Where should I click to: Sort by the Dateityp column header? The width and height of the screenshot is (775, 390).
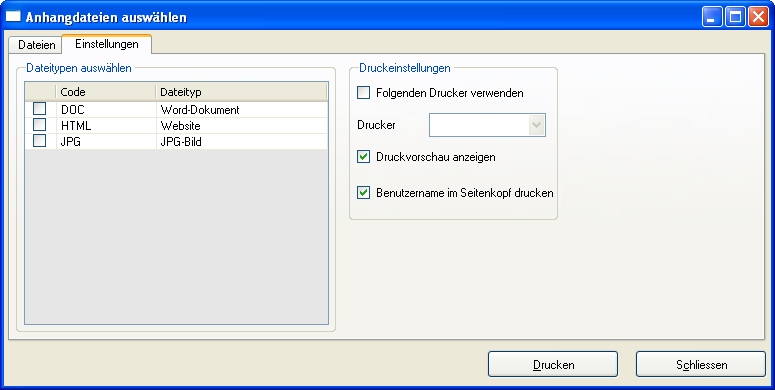click(241, 92)
